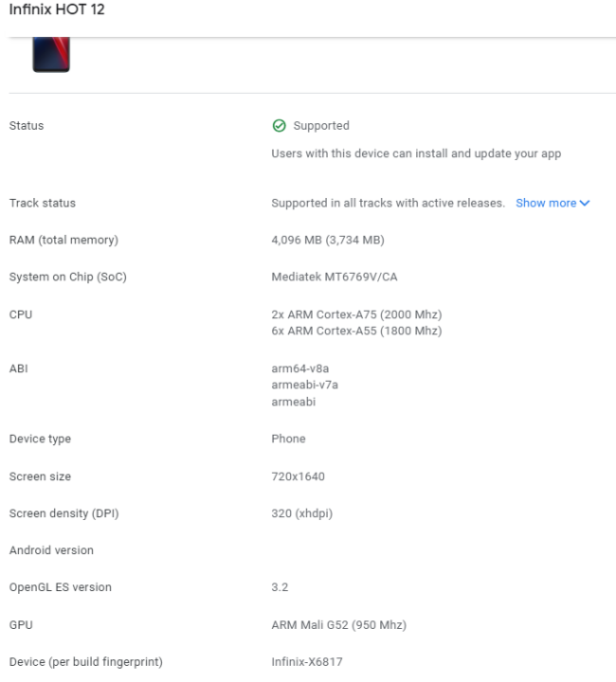The image size is (616, 682).
Task: Expand track status with Show more chevron
Action: [x=585, y=204]
